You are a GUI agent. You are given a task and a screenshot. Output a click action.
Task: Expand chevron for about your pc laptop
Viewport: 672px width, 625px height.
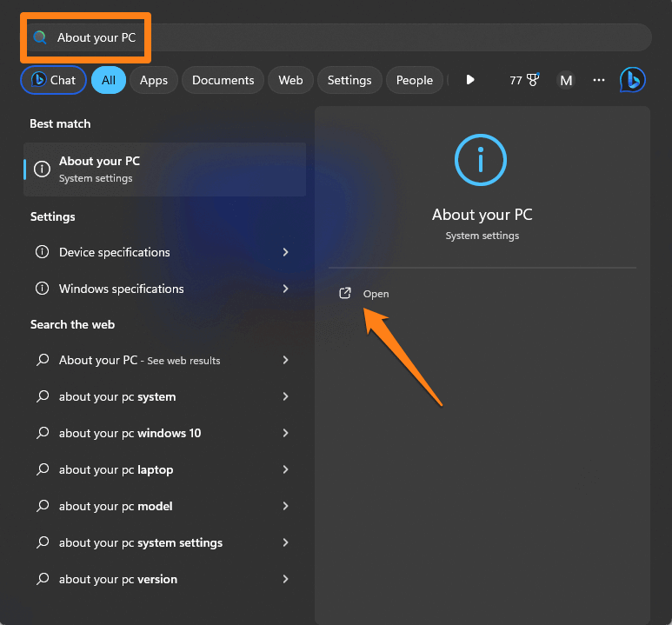[x=286, y=469]
